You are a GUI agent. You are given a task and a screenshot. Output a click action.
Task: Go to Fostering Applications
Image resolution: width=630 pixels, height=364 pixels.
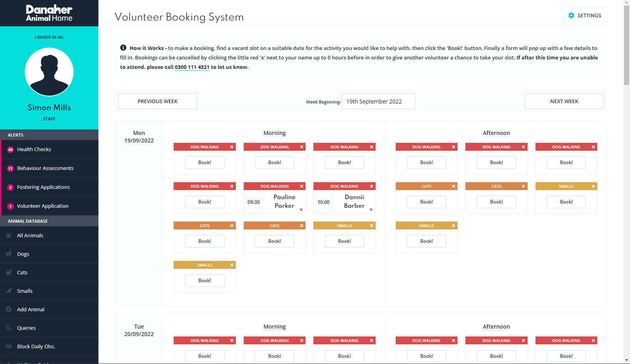[x=43, y=187]
